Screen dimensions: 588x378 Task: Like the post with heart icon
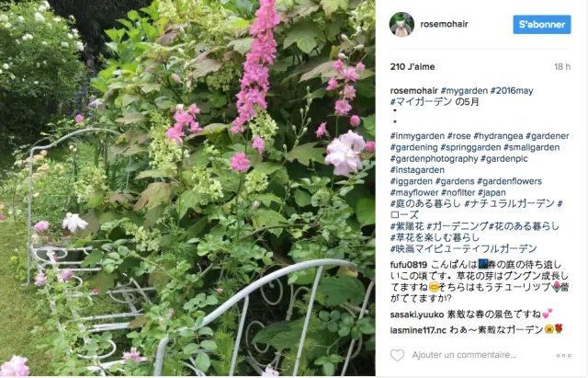(398, 355)
